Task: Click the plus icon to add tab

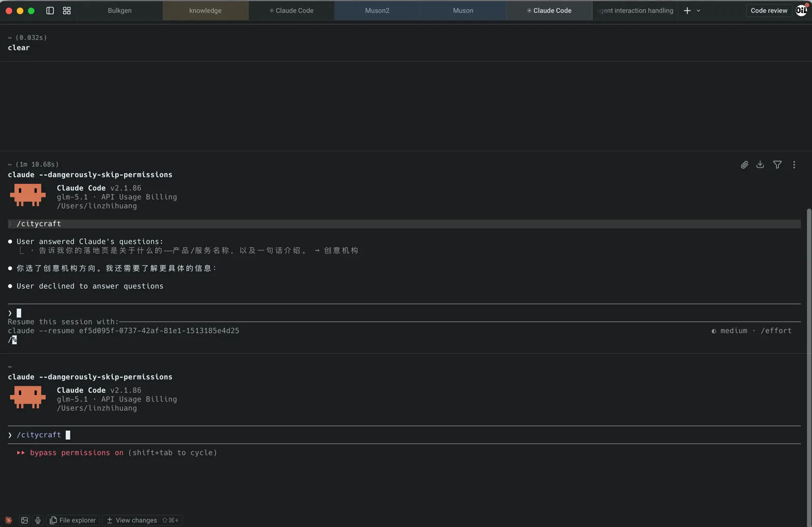Action: pyautogui.click(x=687, y=10)
